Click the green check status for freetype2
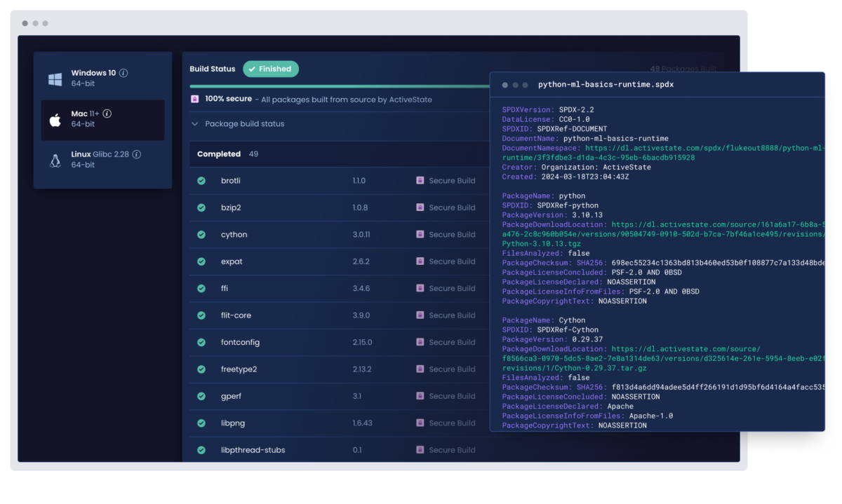This screenshot has height=504, width=842. point(201,369)
